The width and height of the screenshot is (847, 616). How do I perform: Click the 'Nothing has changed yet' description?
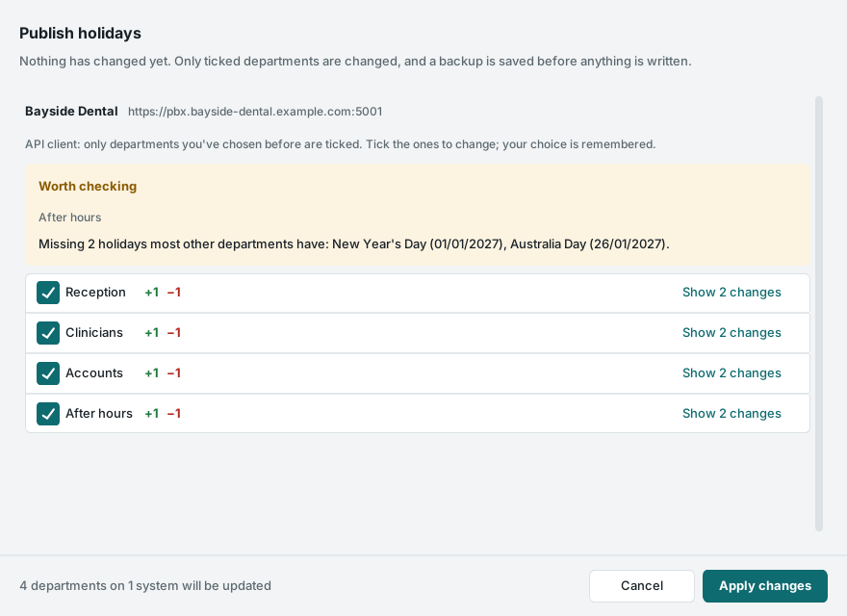click(x=355, y=61)
